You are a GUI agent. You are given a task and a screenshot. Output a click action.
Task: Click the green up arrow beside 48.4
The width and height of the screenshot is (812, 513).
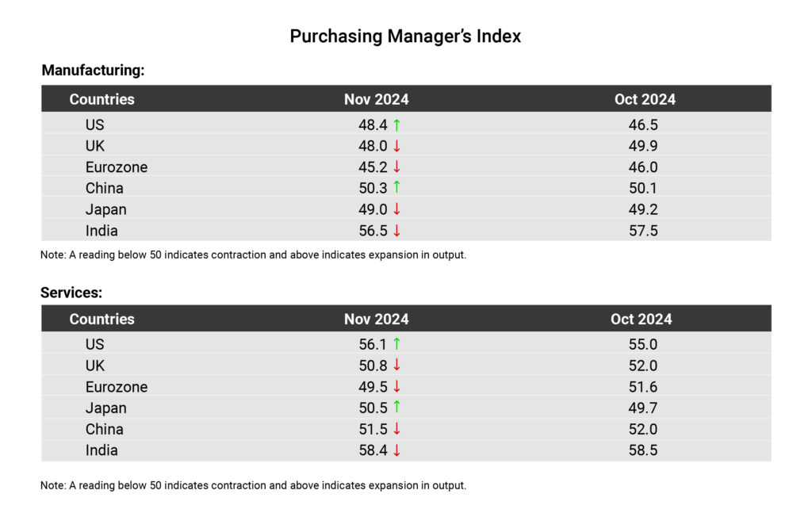396,124
